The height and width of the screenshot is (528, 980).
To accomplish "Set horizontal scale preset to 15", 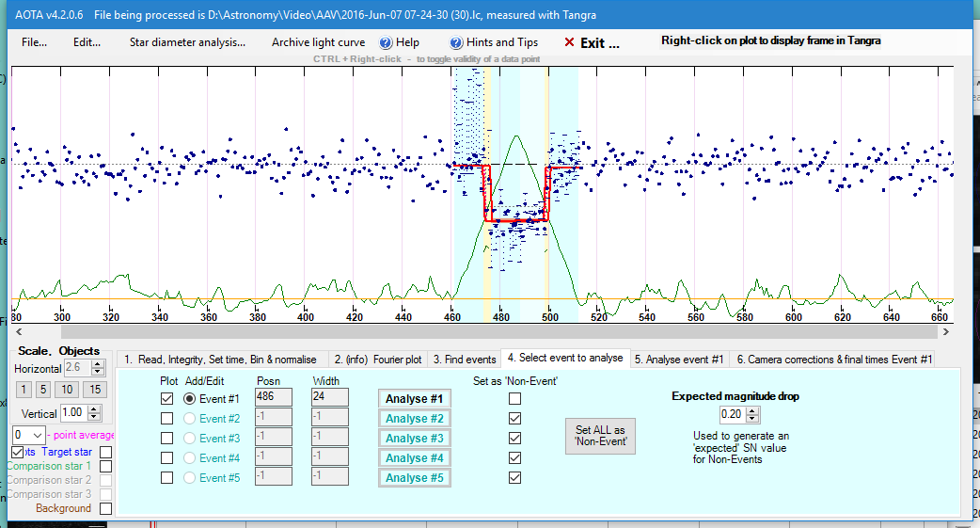I will (x=95, y=390).
